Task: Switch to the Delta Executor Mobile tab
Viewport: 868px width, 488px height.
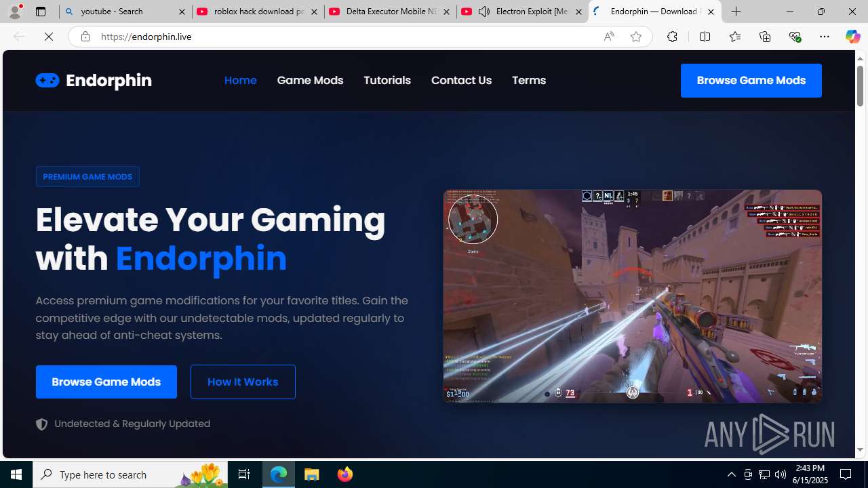Action: coord(390,12)
